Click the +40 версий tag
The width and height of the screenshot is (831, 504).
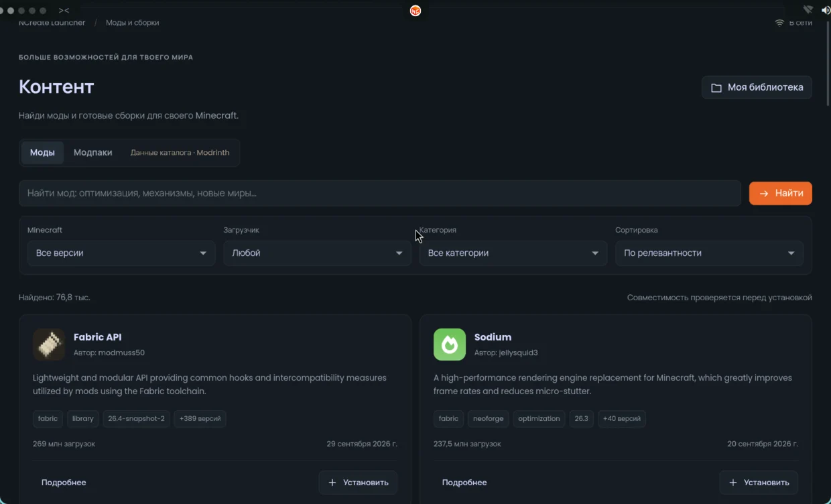(x=622, y=419)
